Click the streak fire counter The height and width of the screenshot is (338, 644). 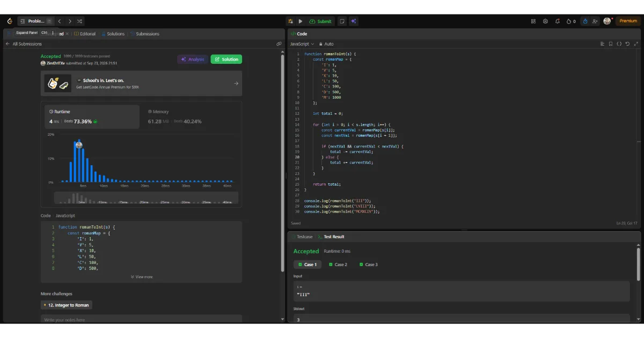571,21
